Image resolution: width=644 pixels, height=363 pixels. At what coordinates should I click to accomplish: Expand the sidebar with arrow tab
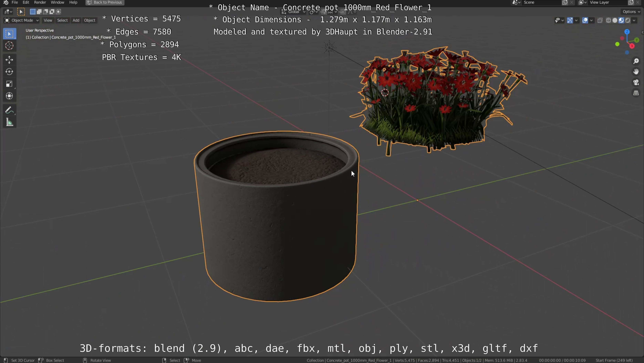click(x=642, y=33)
